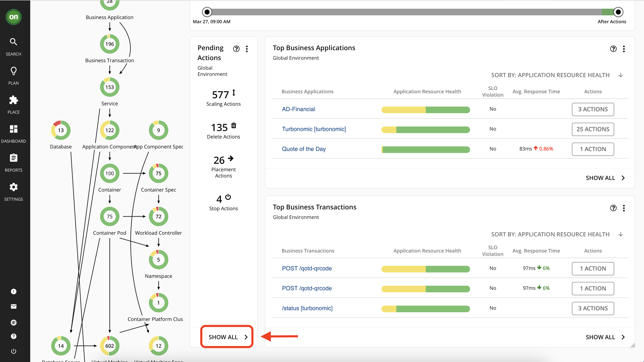The width and height of the screenshot is (644, 362).
Task: Open the Turbonomic [turbonomic] application link
Action: pyautogui.click(x=314, y=129)
